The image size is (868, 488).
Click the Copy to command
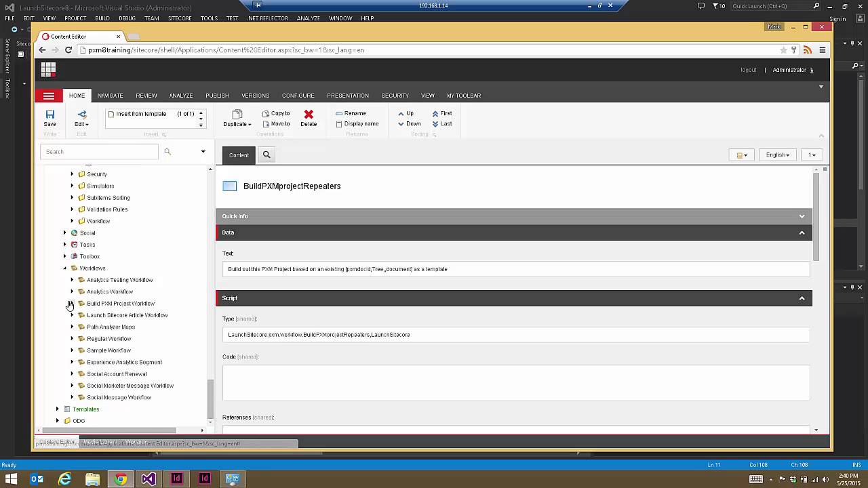point(276,113)
